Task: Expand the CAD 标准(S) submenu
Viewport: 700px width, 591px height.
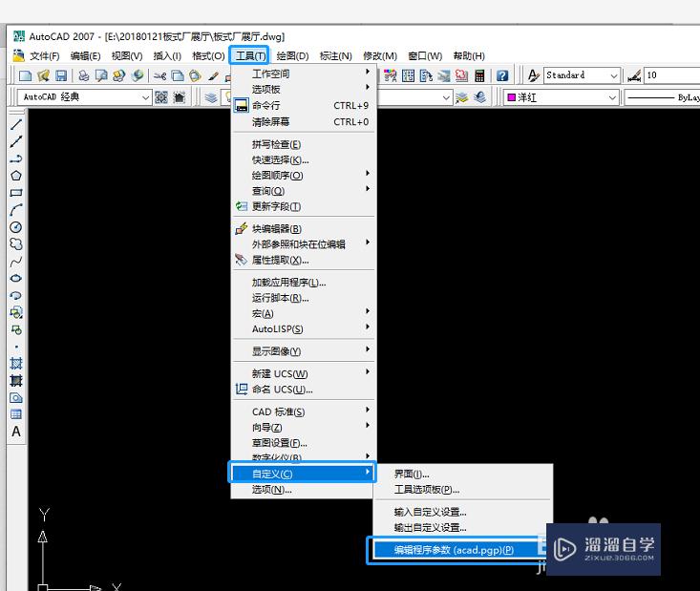Action: (304, 412)
